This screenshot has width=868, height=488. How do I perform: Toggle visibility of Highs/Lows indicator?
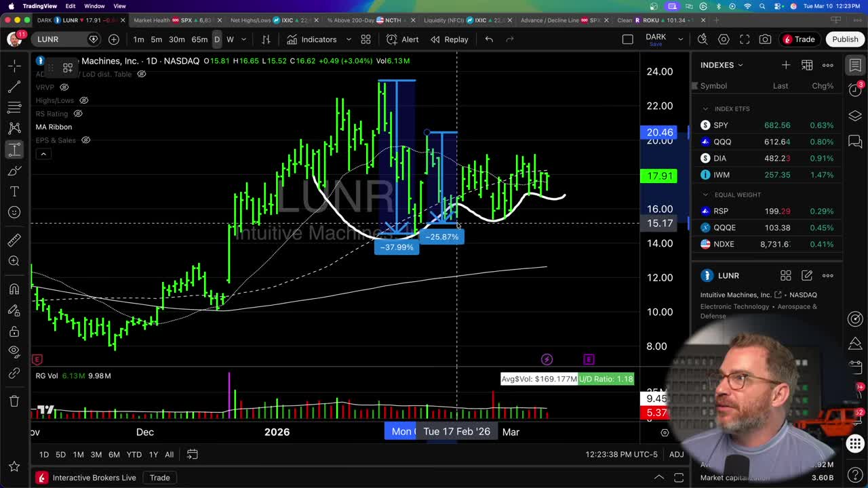[x=84, y=100]
